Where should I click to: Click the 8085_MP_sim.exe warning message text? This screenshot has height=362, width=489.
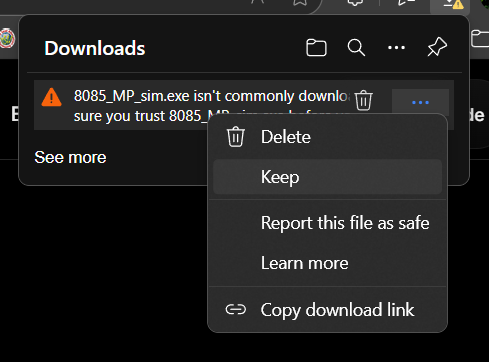(211, 106)
